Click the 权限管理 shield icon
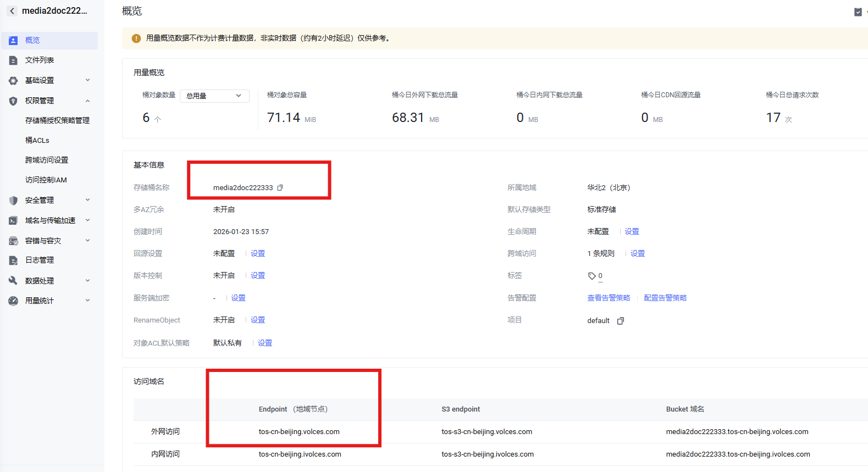The image size is (868, 472). click(x=13, y=101)
